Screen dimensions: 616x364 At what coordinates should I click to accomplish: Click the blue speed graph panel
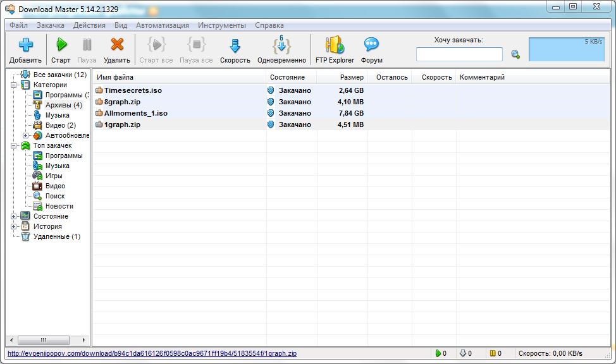tap(567, 49)
